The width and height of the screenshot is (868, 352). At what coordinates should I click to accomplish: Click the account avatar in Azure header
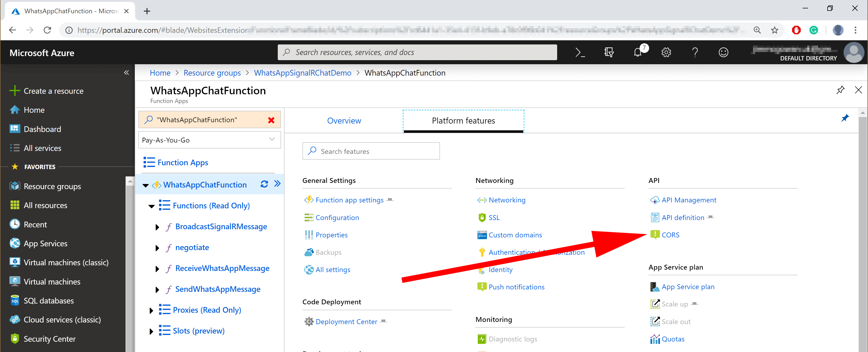[x=854, y=52]
